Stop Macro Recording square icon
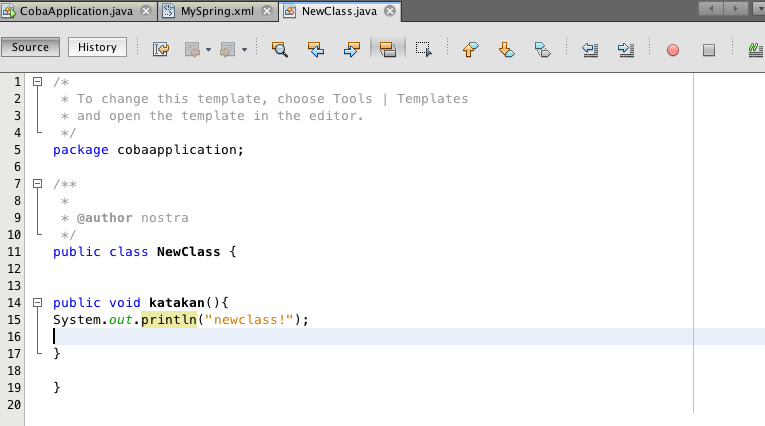The height and width of the screenshot is (426, 765). coord(709,50)
